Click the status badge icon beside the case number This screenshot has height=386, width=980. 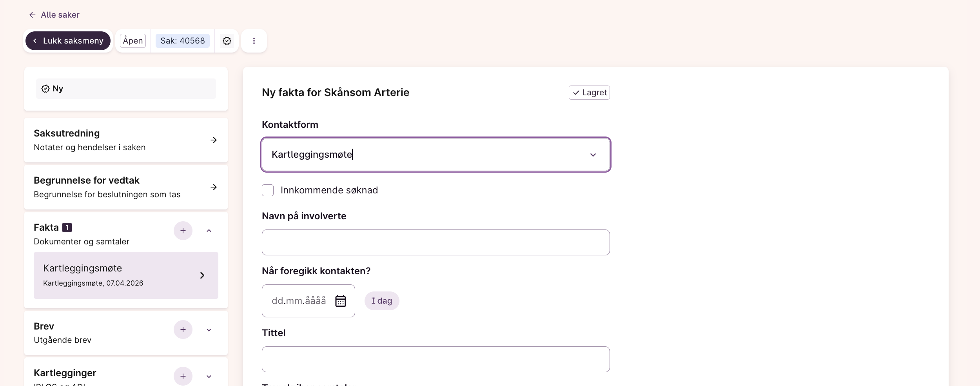pyautogui.click(x=227, y=41)
